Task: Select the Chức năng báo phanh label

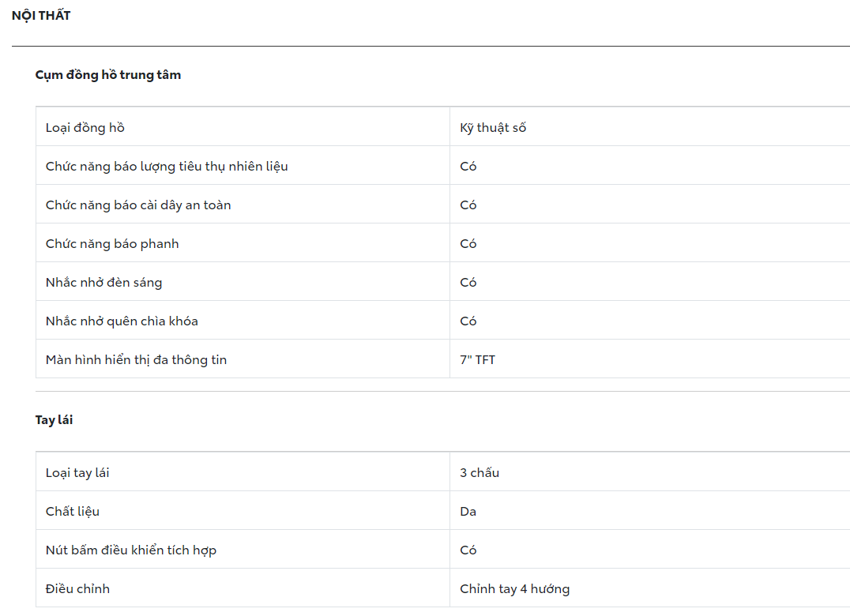Action: 112,244
